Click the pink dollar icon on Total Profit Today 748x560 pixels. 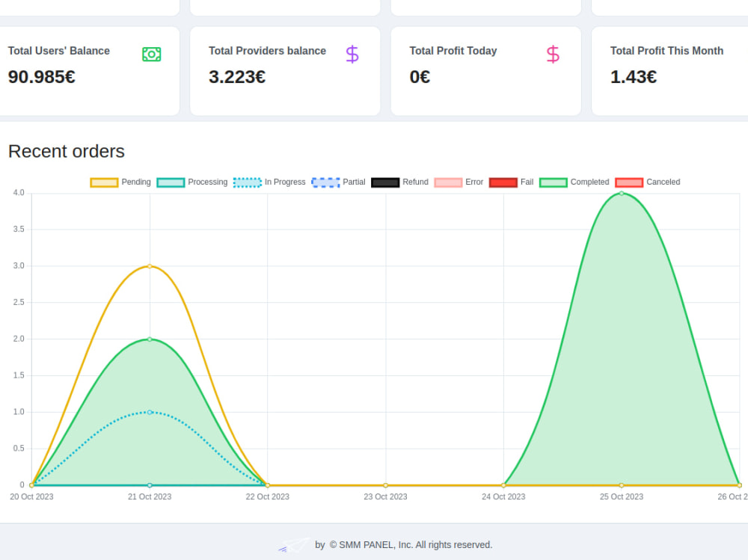click(x=553, y=55)
